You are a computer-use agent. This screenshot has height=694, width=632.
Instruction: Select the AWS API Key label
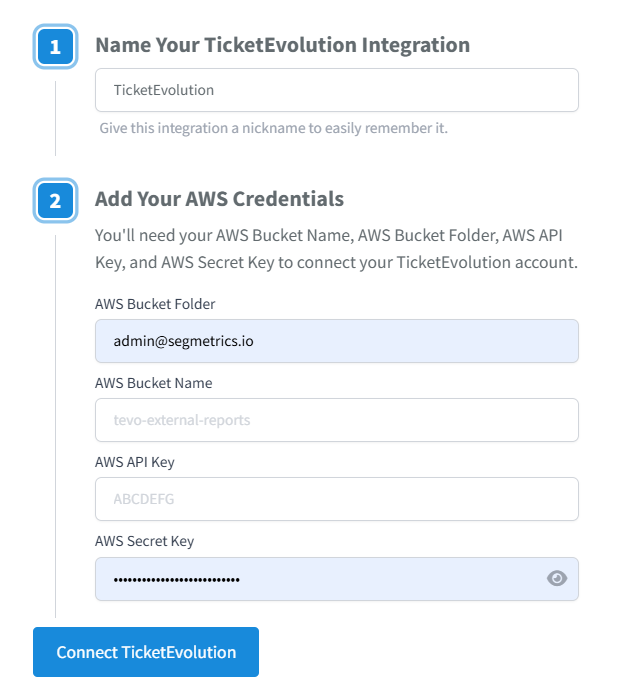click(135, 462)
